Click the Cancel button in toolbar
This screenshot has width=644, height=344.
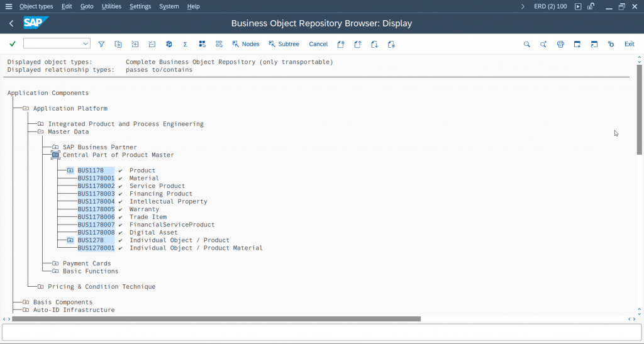coord(318,44)
